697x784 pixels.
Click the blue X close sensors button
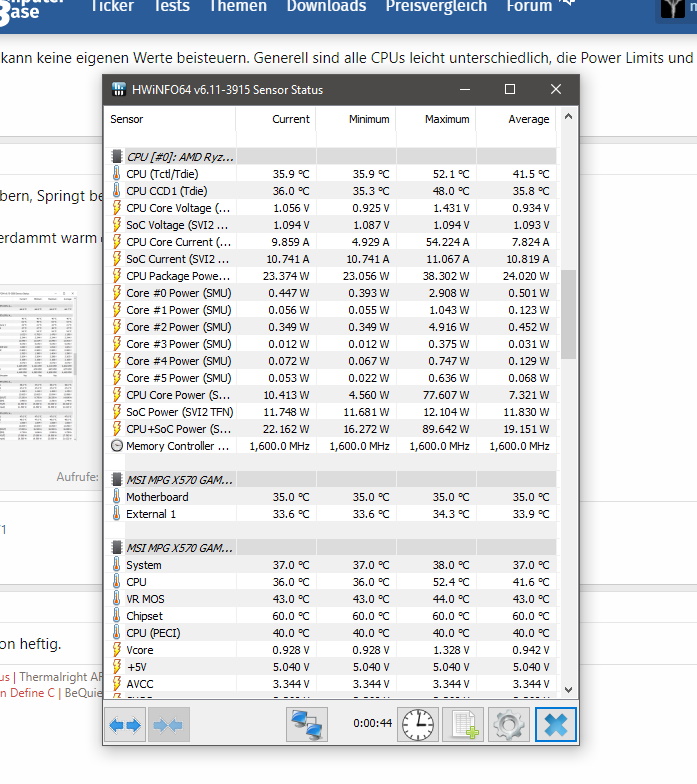coord(556,724)
